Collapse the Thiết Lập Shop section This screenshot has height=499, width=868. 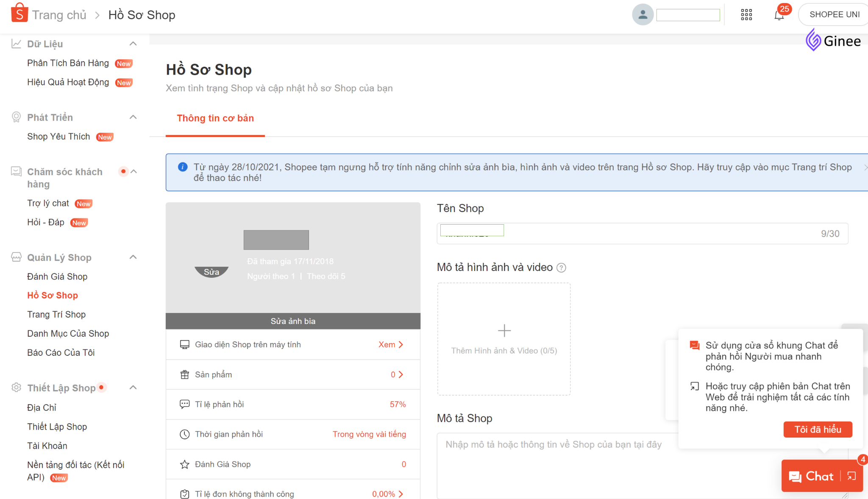(x=133, y=387)
